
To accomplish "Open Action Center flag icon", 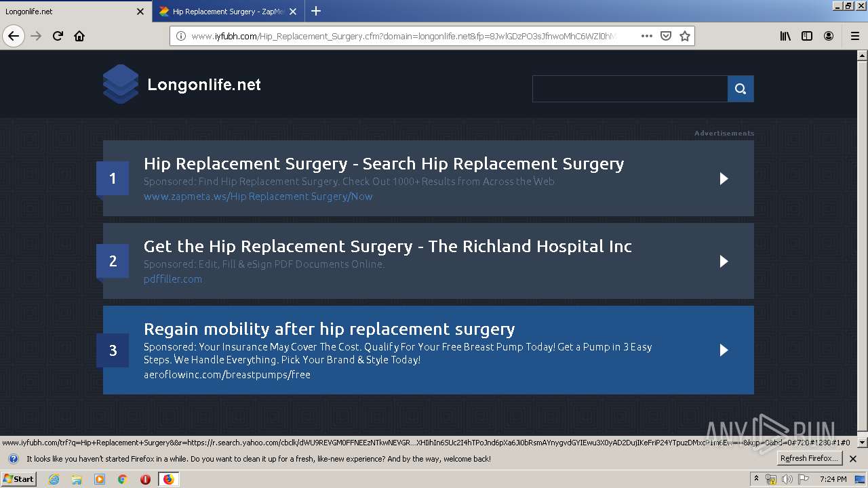I will 803,479.
